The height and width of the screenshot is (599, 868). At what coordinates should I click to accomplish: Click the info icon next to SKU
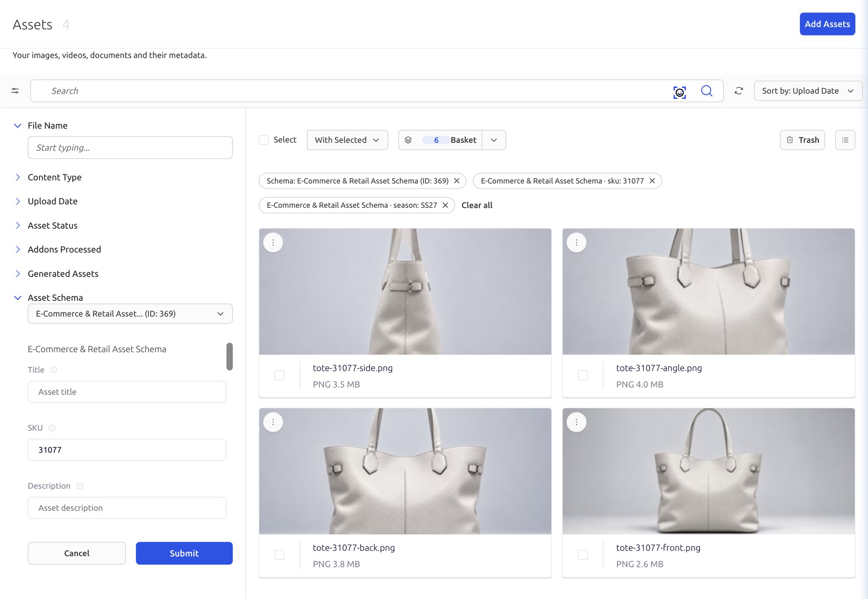[52, 428]
